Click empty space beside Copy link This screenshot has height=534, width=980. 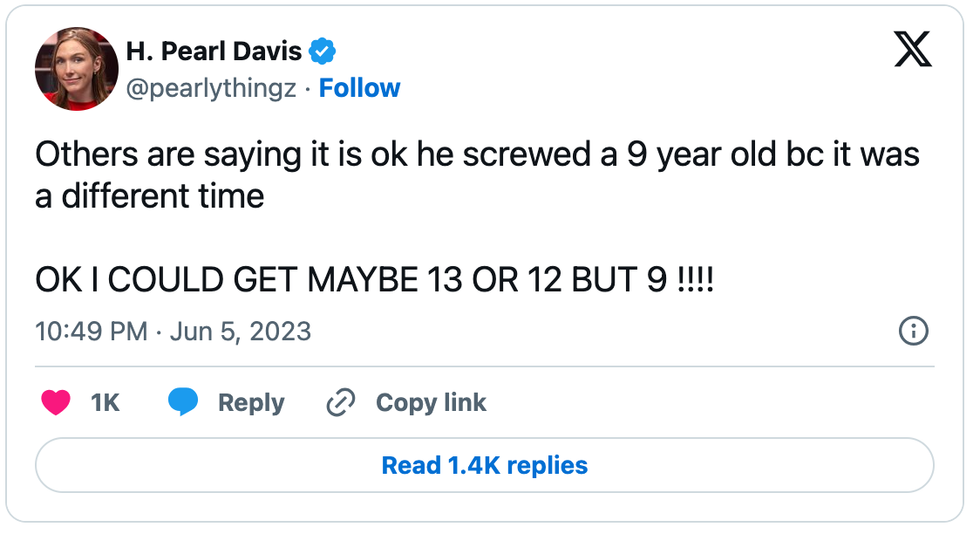coord(706,403)
